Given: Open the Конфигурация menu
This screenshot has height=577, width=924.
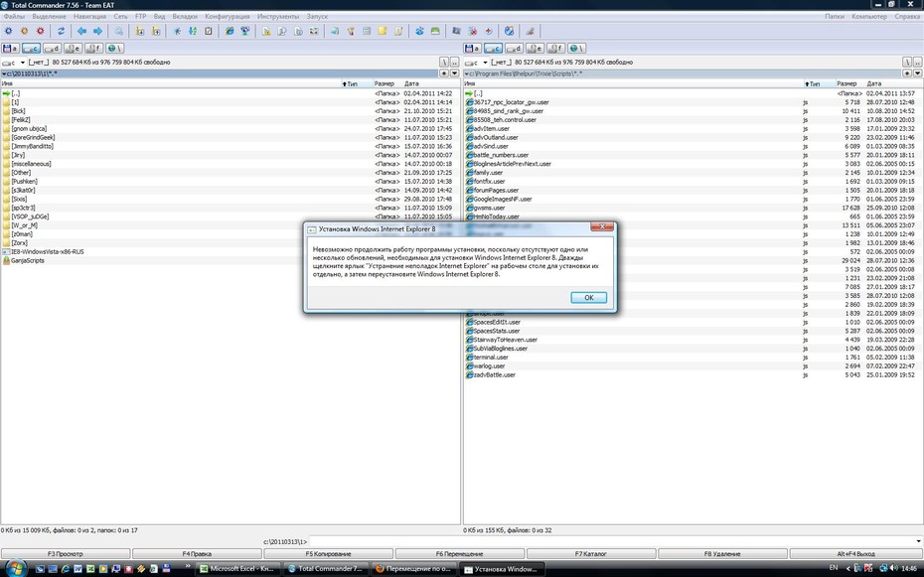Looking at the screenshot, I should tap(228, 17).
